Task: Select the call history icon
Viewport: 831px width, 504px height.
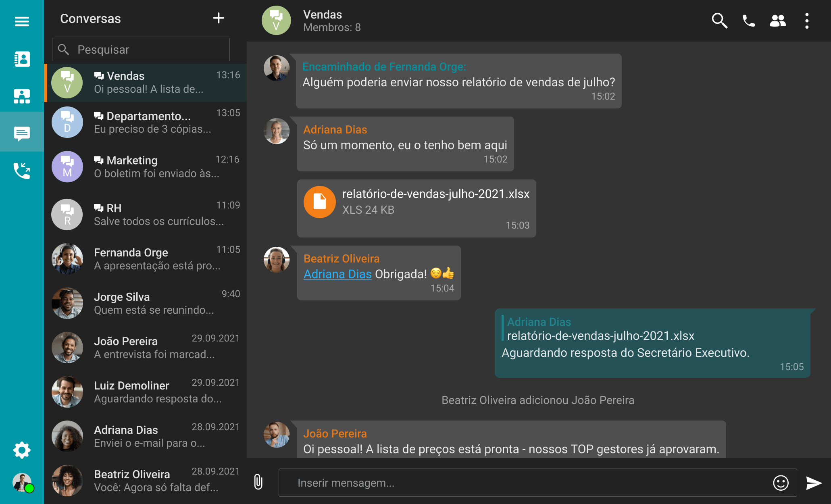Action: pos(21,171)
